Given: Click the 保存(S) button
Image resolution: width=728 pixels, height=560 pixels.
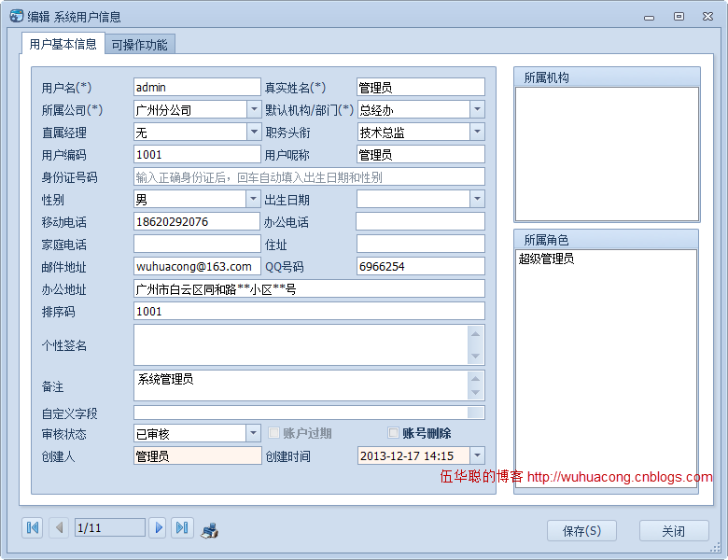Looking at the screenshot, I should pyautogui.click(x=581, y=531).
